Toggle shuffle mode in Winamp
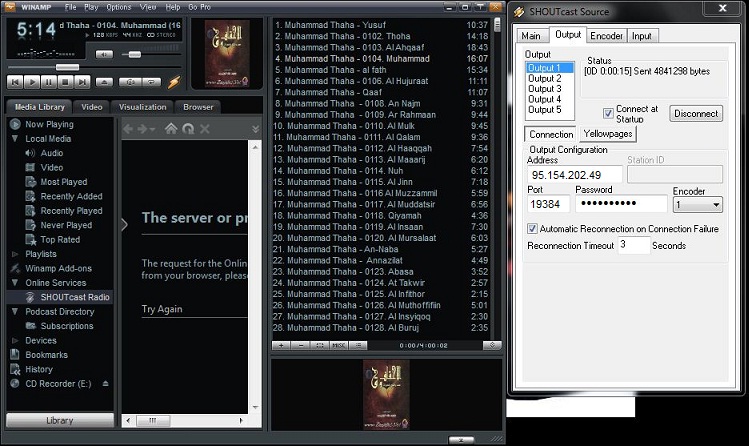749x446 pixels. [130, 82]
